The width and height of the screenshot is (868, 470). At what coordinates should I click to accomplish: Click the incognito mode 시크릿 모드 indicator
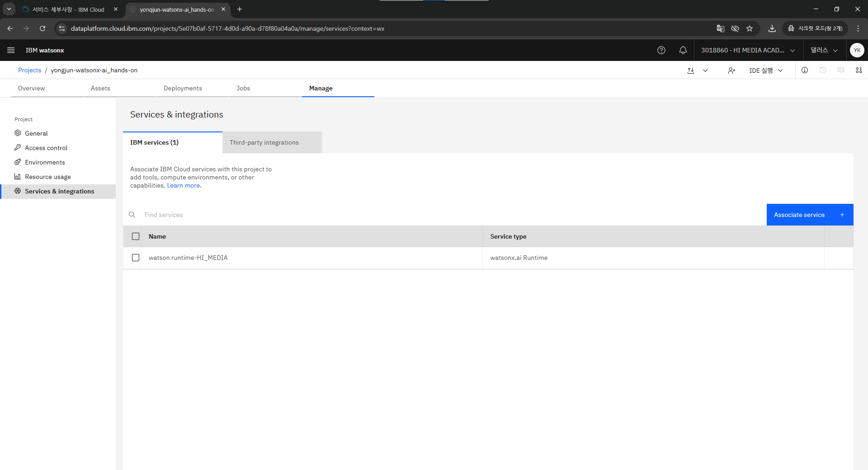pos(816,28)
